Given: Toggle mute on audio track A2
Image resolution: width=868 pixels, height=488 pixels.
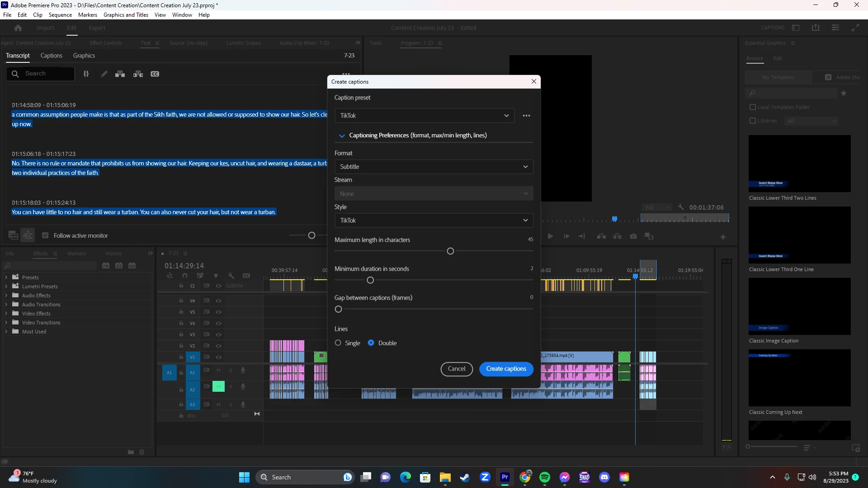Looking at the screenshot, I should point(218,386).
